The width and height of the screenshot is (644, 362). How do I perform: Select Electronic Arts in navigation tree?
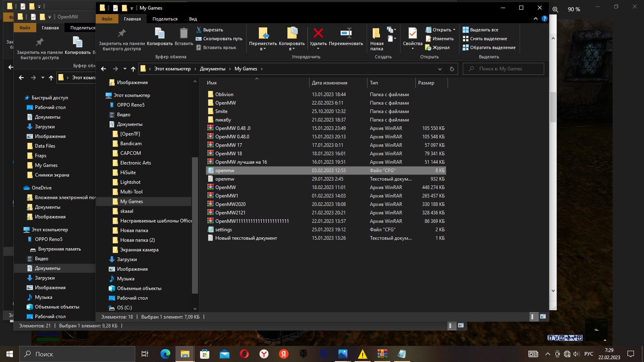point(136,163)
